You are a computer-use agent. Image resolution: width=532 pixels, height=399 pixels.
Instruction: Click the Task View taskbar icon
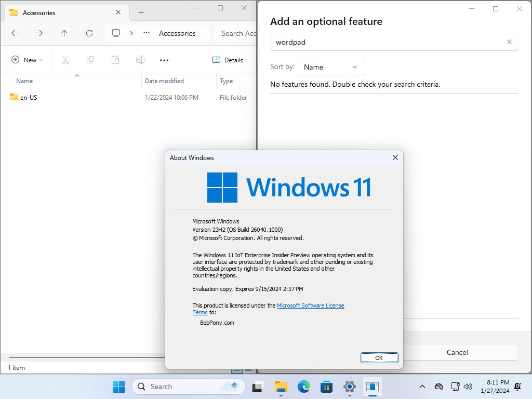[x=257, y=387]
